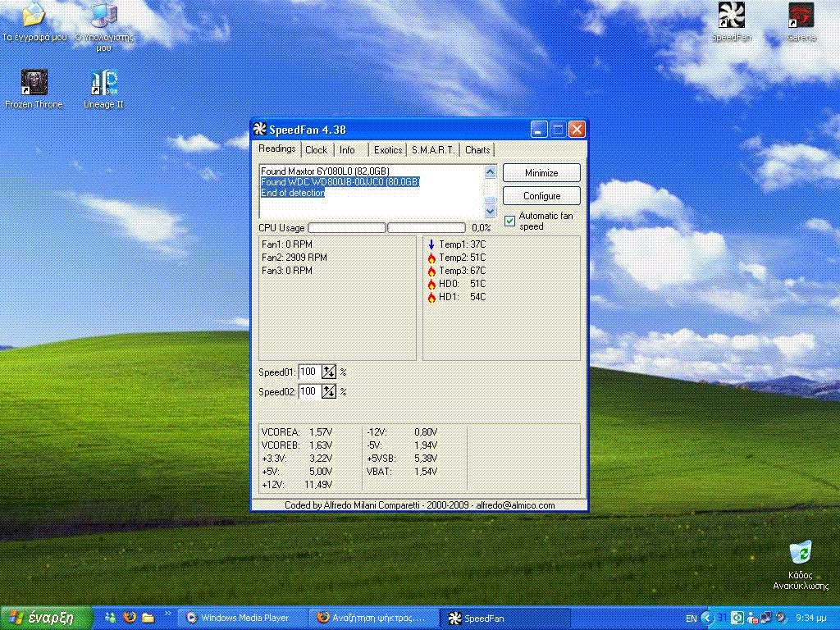Switch to the Readings tab
The height and width of the screenshot is (630, 840).
(x=277, y=149)
